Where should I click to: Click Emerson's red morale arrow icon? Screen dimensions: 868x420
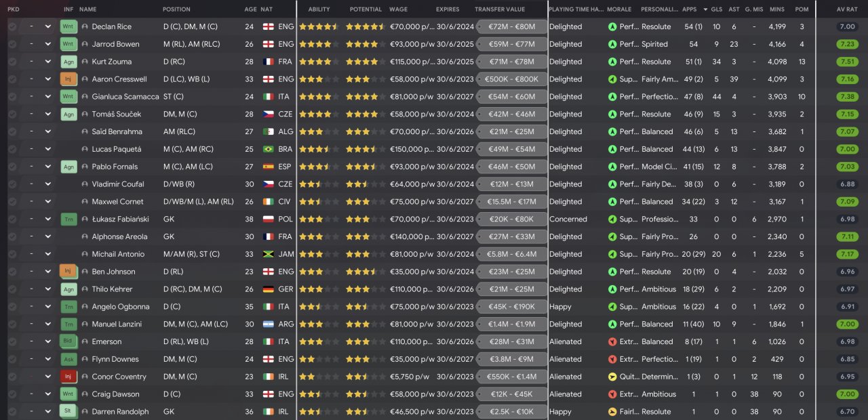(x=612, y=342)
